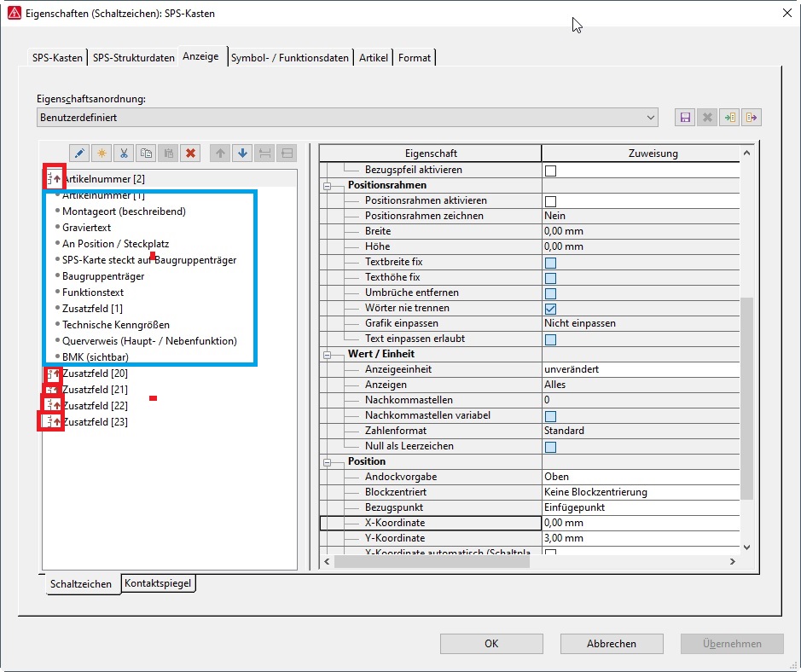Toggle the Text einpassen erlaubt checkbox
Screen dimensions: 801x672
point(550,339)
